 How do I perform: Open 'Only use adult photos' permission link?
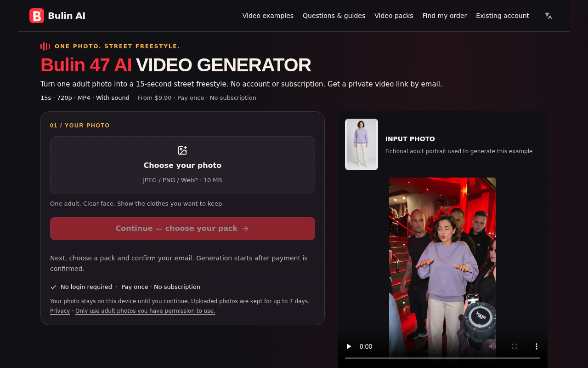tap(145, 311)
